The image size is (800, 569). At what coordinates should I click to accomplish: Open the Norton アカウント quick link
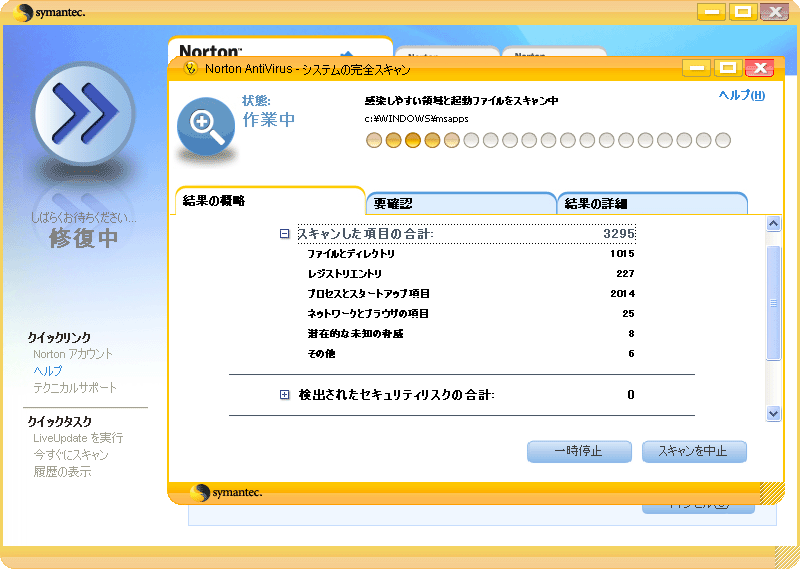point(72,354)
